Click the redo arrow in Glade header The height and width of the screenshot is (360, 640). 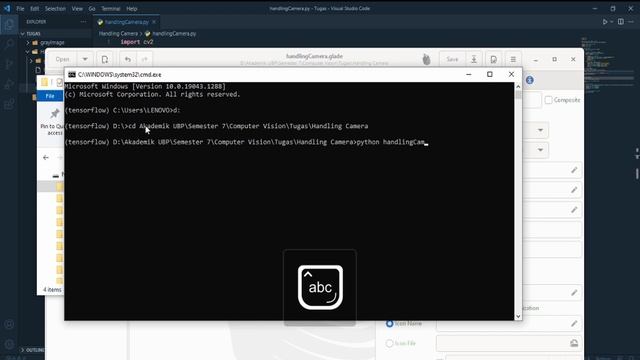click(144, 59)
